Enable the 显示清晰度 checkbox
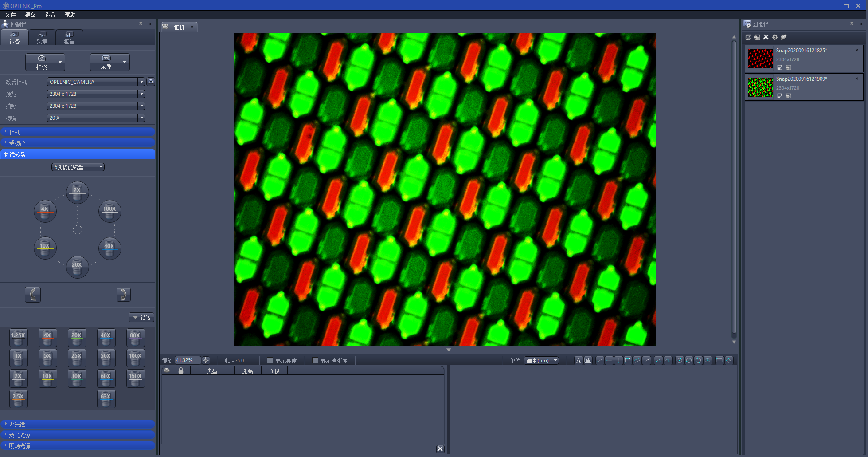The width and height of the screenshot is (868, 457). click(x=315, y=361)
